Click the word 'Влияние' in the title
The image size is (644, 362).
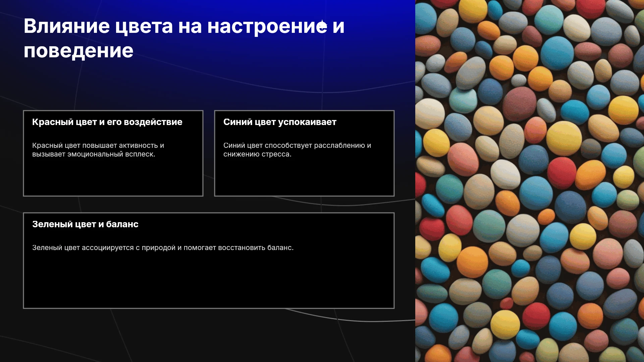point(67,26)
